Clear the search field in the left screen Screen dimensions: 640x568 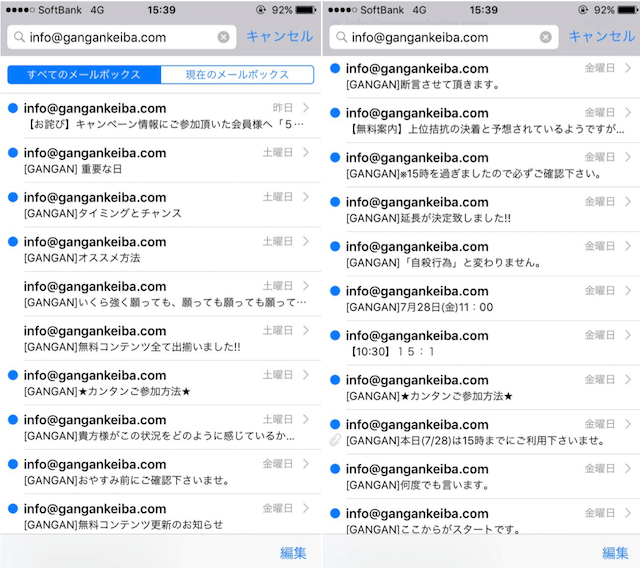223,37
